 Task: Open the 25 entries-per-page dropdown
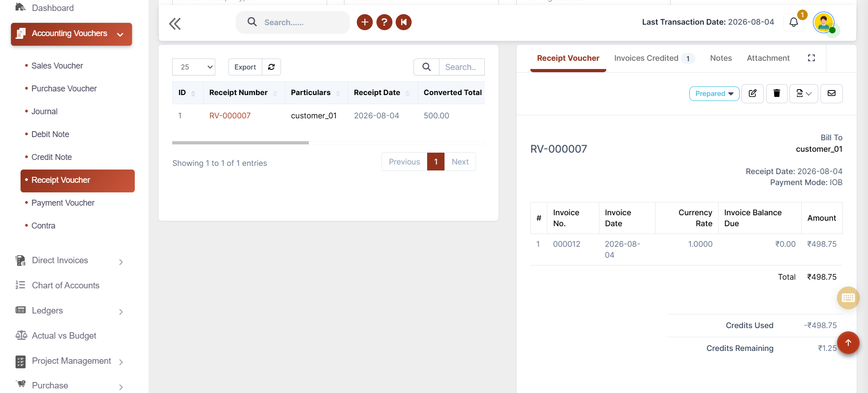pos(194,67)
